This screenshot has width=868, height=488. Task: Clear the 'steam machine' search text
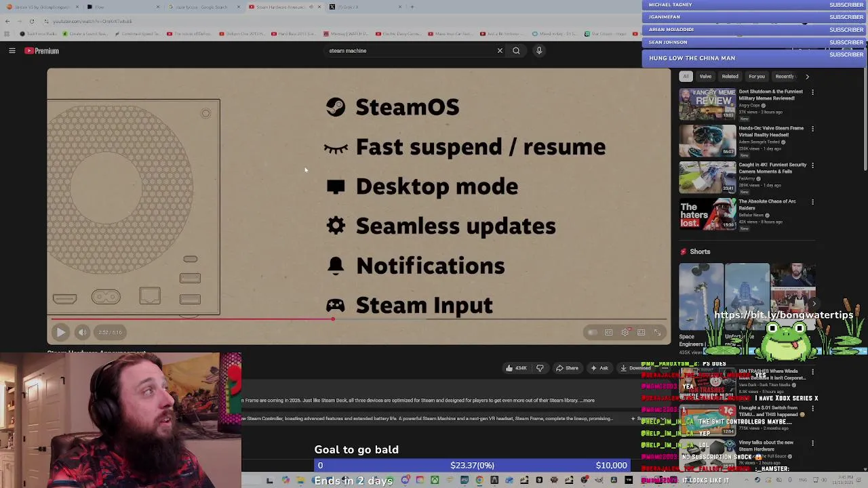pyautogui.click(x=500, y=51)
